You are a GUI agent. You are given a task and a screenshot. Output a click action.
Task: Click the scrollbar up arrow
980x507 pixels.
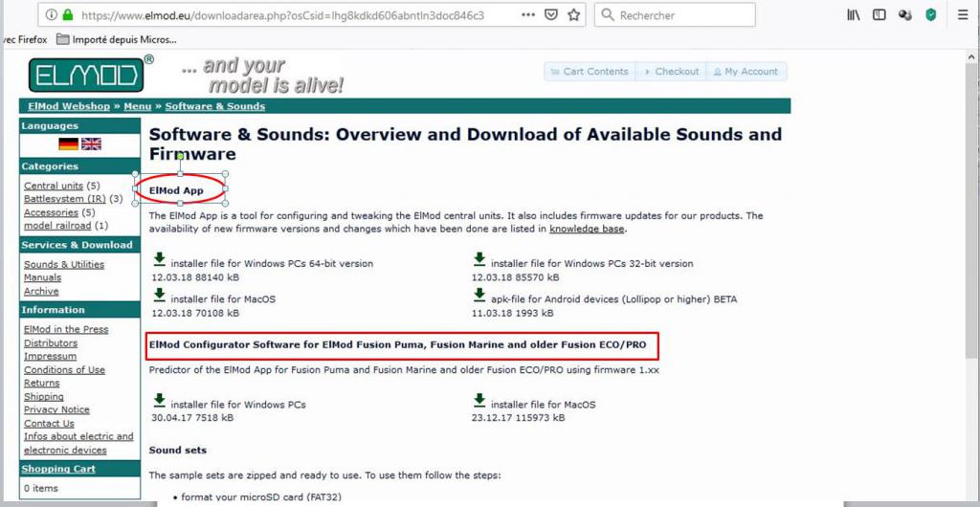tap(972, 56)
